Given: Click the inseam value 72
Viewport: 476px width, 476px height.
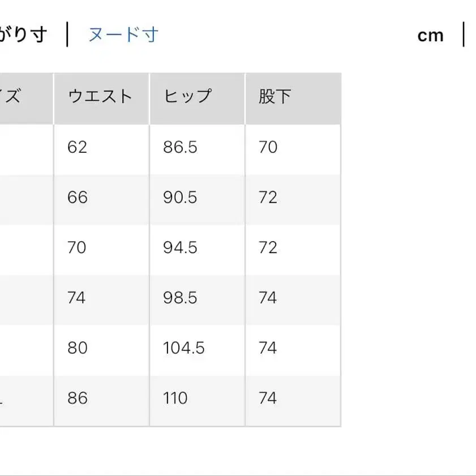Looking at the screenshot, I should (x=268, y=198).
